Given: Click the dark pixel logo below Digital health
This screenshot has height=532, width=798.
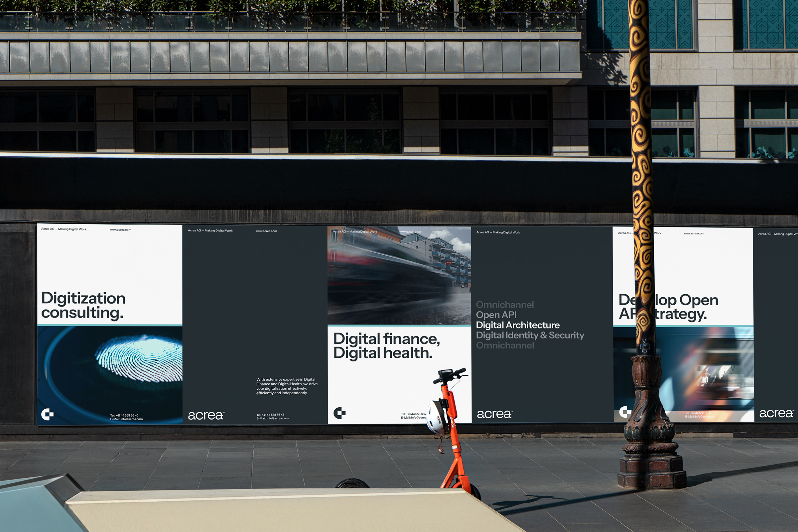Looking at the screenshot, I should (x=339, y=413).
